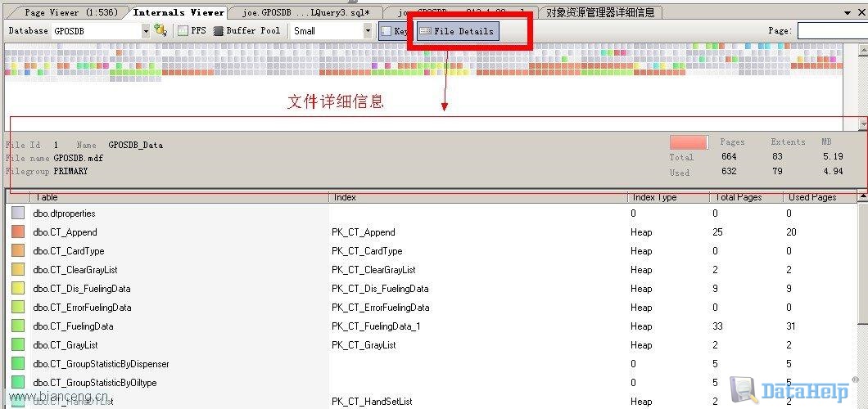Toggle the PFS view button
Screen dimensions: 868x409
tap(192, 30)
